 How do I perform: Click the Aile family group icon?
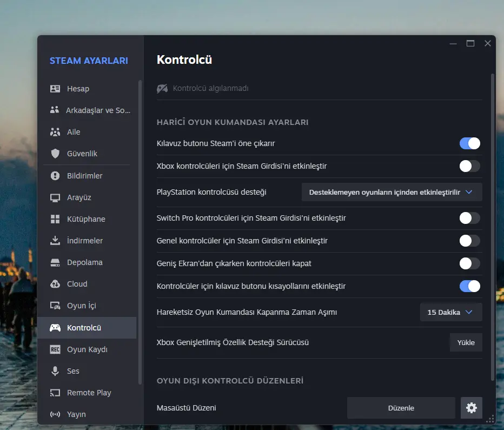point(55,132)
